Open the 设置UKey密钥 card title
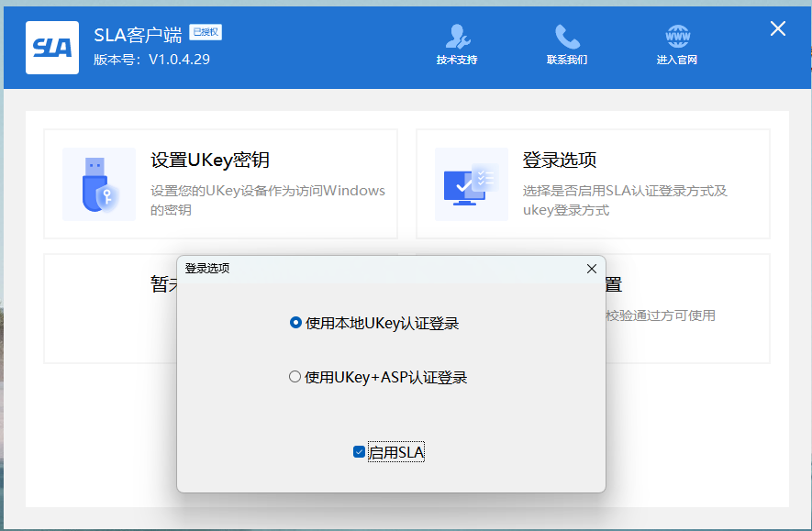 click(210, 160)
